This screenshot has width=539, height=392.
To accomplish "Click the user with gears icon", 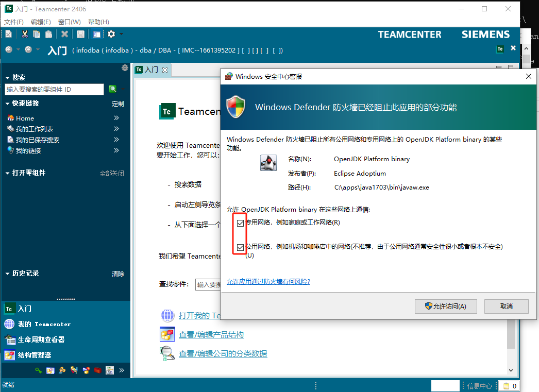I will pos(62,370).
